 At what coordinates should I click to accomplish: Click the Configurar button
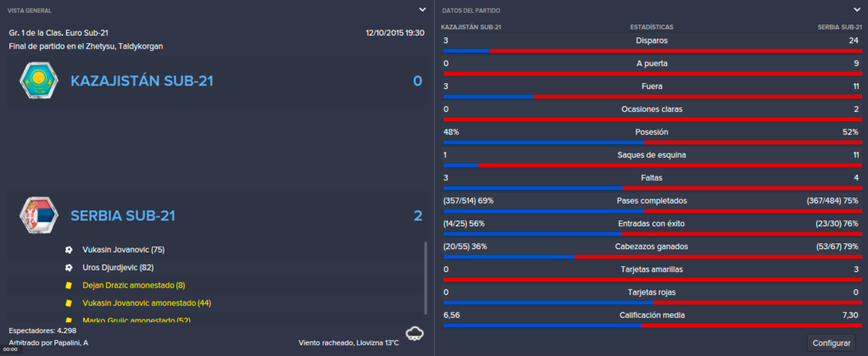[831, 342]
